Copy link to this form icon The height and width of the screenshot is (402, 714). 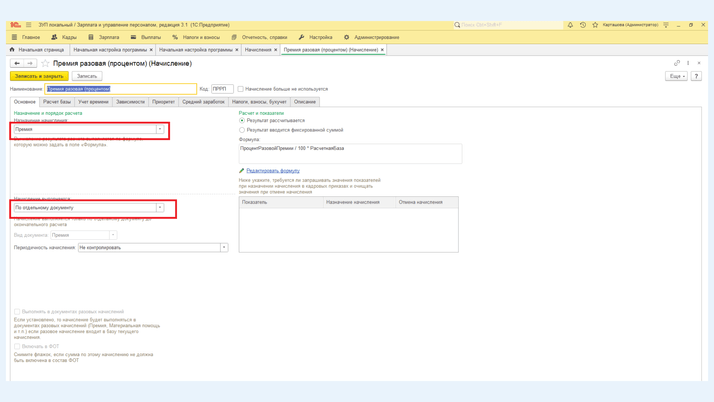coord(677,63)
